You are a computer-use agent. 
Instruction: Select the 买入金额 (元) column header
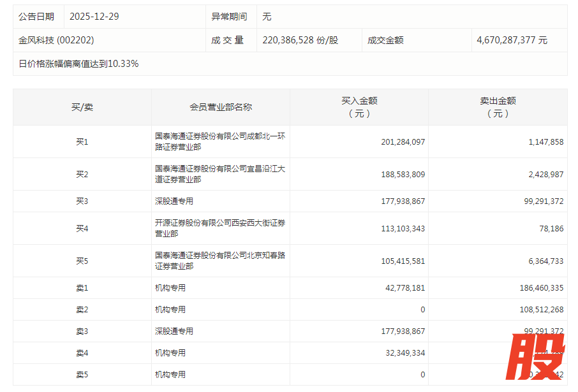(x=359, y=107)
